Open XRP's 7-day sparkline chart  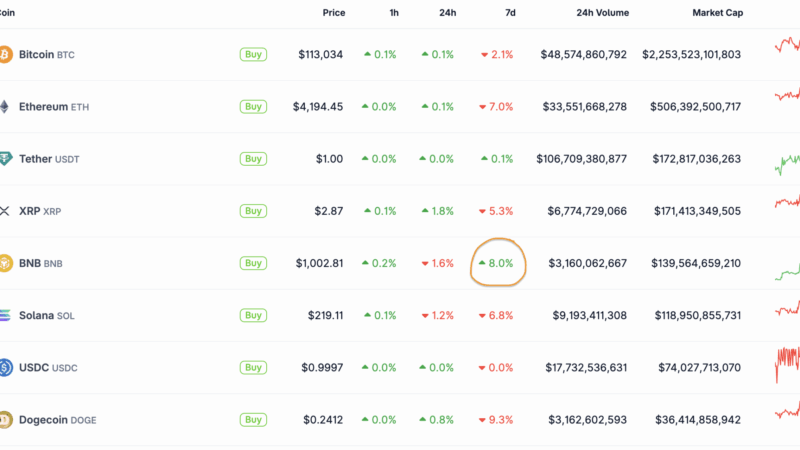coord(787,202)
